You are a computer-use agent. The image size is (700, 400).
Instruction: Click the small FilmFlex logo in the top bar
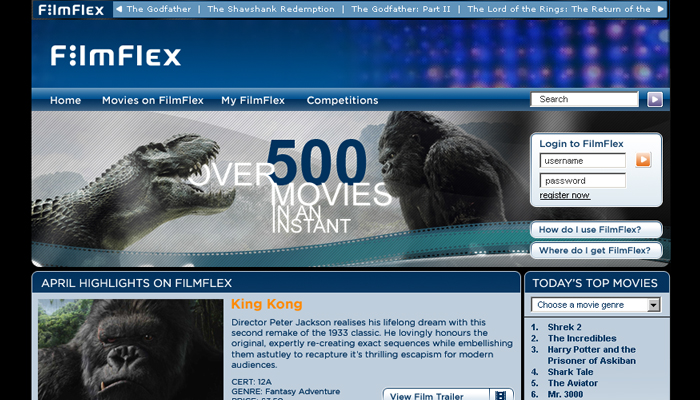(71, 9)
